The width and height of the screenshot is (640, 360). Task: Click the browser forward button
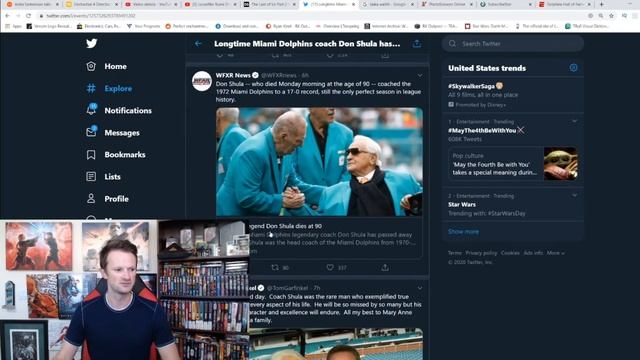[x=18, y=16]
